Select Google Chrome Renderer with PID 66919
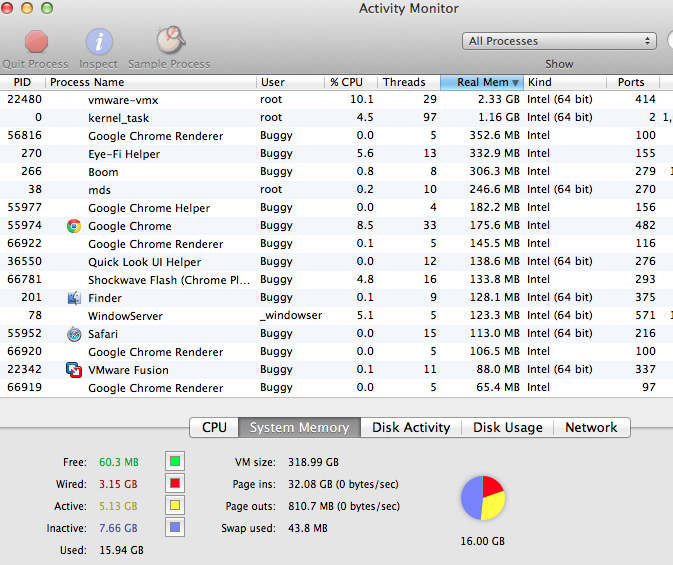 [x=336, y=388]
